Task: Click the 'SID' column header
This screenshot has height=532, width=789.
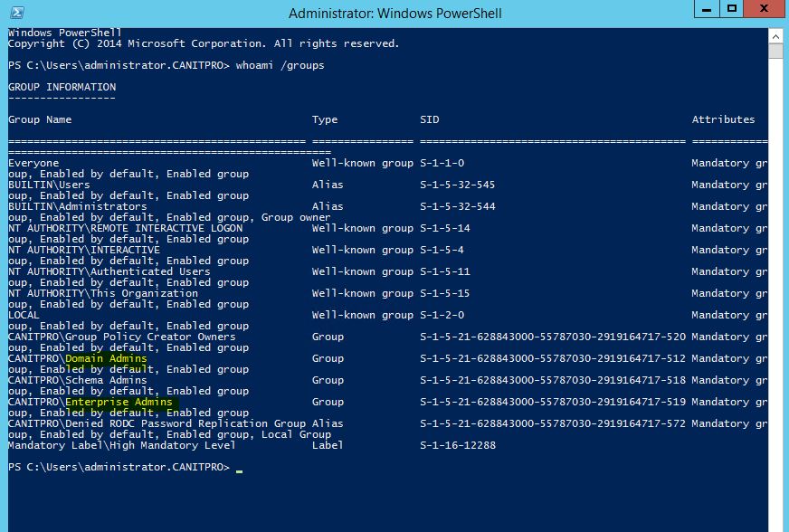Action: [429, 119]
